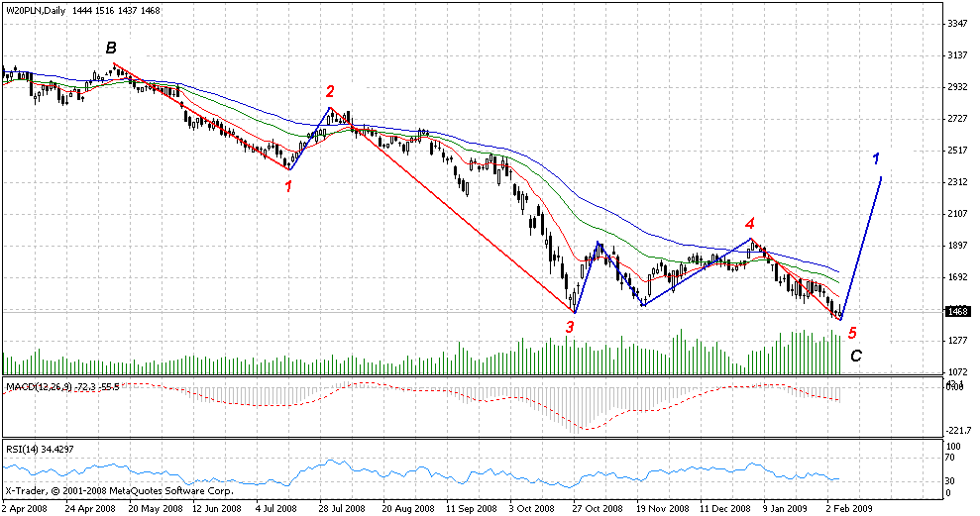The width and height of the screenshot is (980, 516).
Task: Select the red wave label 1
Action: pyautogui.click(x=288, y=184)
